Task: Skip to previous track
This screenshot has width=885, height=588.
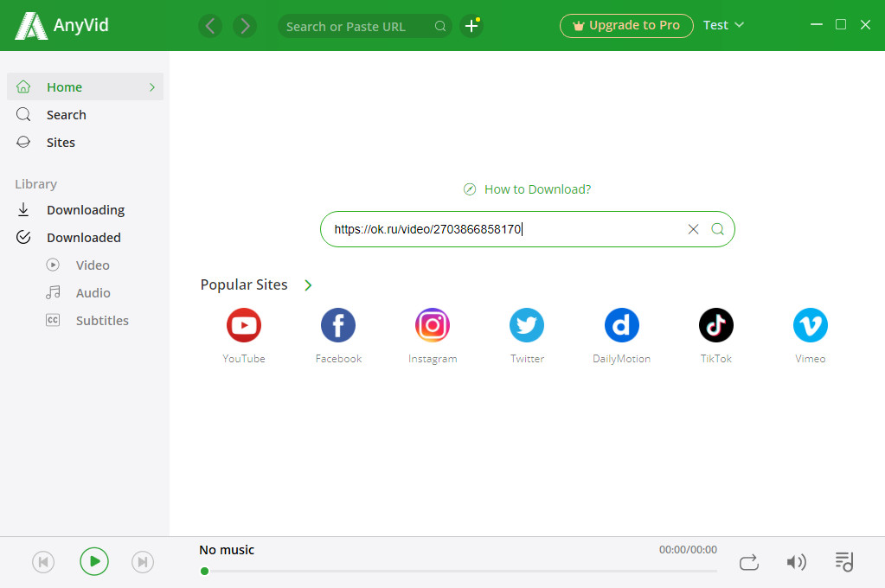Action: pos(43,562)
